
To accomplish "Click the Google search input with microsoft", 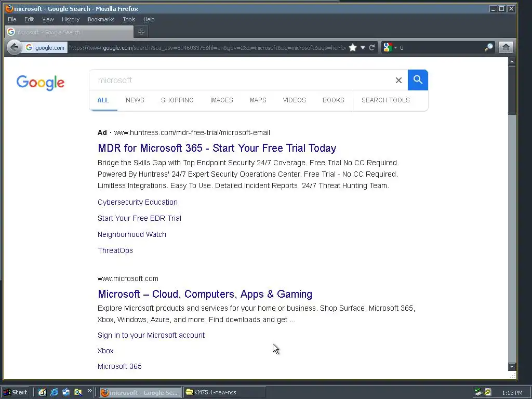I will click(x=241, y=80).
